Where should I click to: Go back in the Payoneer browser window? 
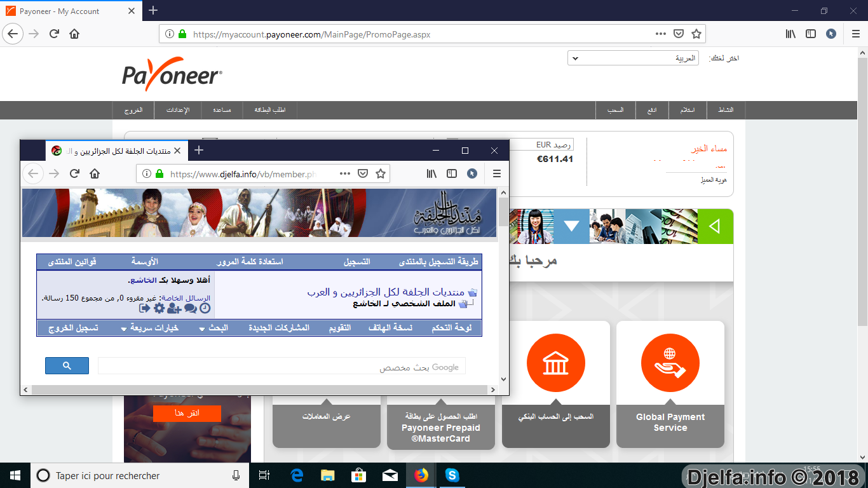click(13, 34)
